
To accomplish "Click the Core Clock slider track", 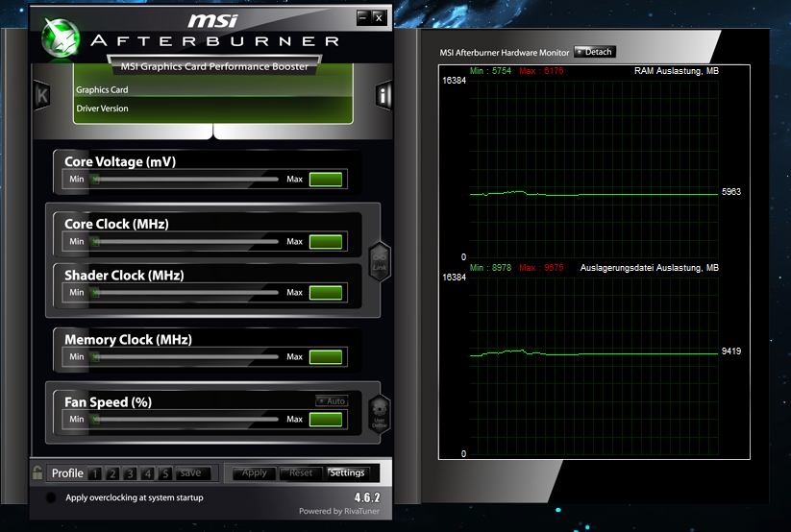I will tap(185, 242).
